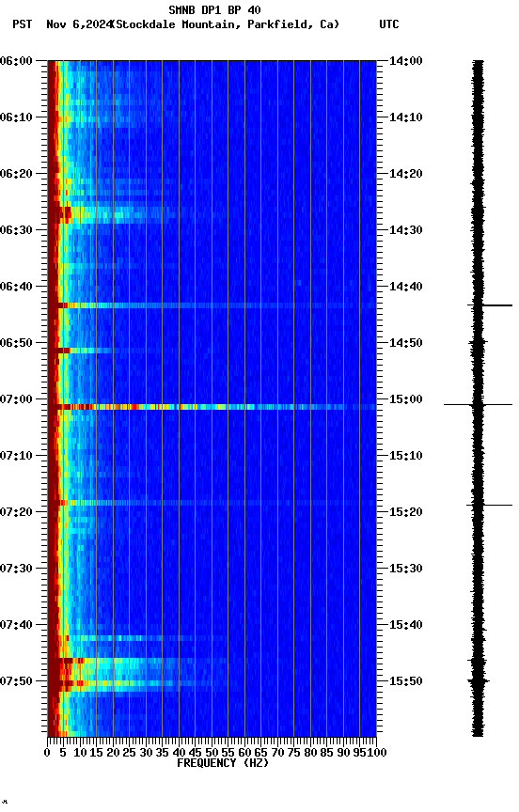
Task: Click the 06:30 PST time label
Action: [x=16, y=230]
